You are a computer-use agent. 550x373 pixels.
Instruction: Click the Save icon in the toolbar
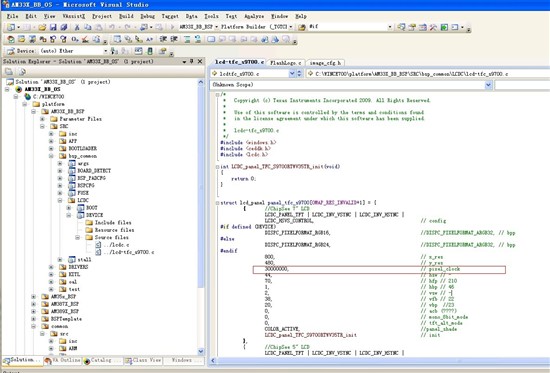tap(53, 27)
